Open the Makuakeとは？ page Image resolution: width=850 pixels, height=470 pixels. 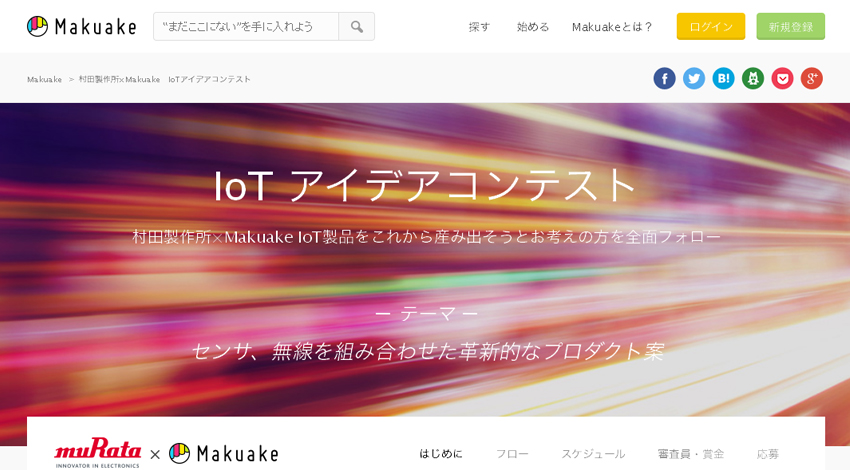tap(612, 27)
